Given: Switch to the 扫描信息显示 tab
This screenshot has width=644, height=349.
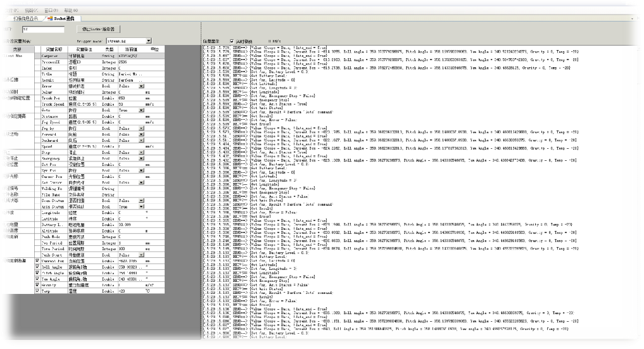Looking at the screenshot, I should pyautogui.click(x=25, y=18).
